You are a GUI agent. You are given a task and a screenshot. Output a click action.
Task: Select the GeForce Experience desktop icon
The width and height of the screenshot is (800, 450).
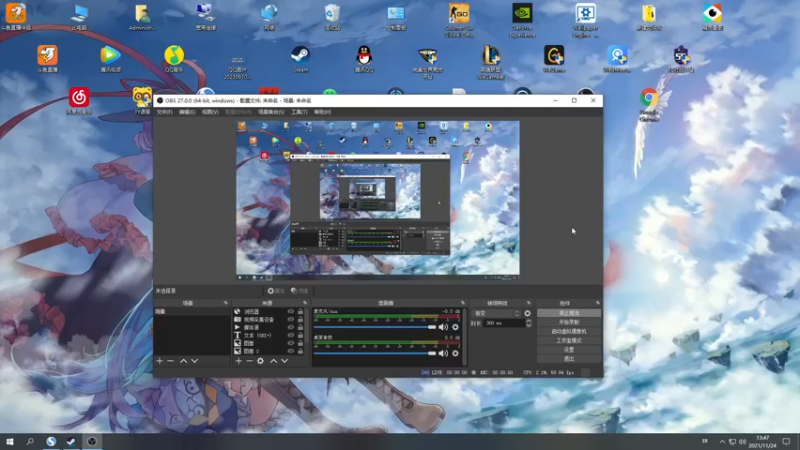coord(522,14)
